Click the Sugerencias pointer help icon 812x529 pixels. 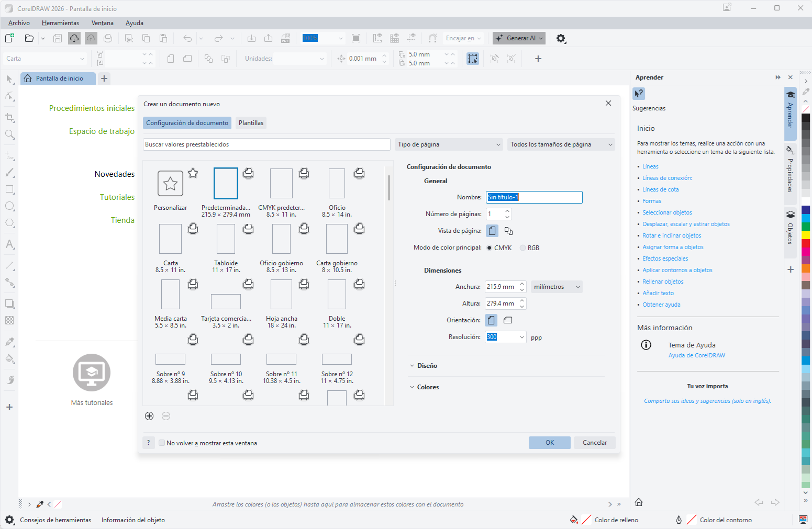click(639, 94)
